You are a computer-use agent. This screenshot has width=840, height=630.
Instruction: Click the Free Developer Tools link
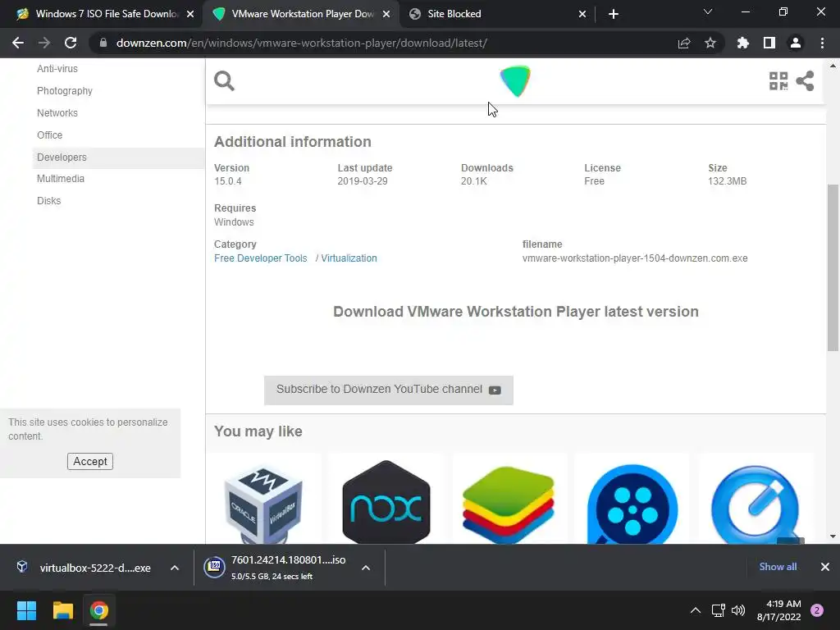click(261, 258)
